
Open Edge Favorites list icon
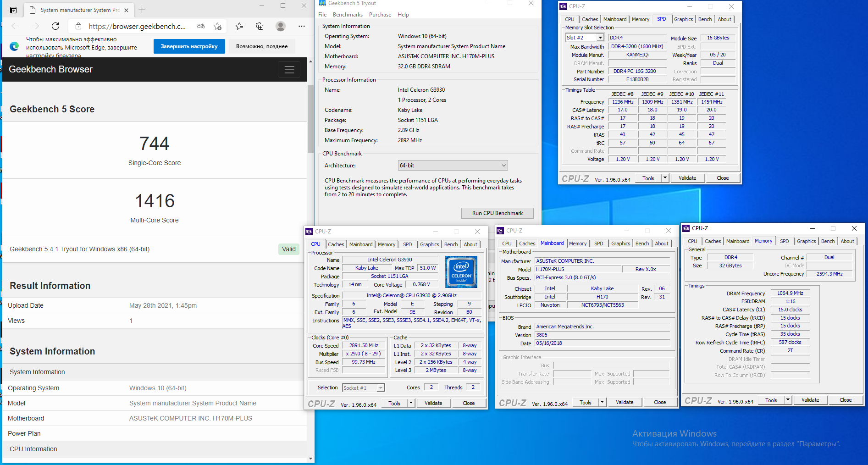(x=239, y=26)
